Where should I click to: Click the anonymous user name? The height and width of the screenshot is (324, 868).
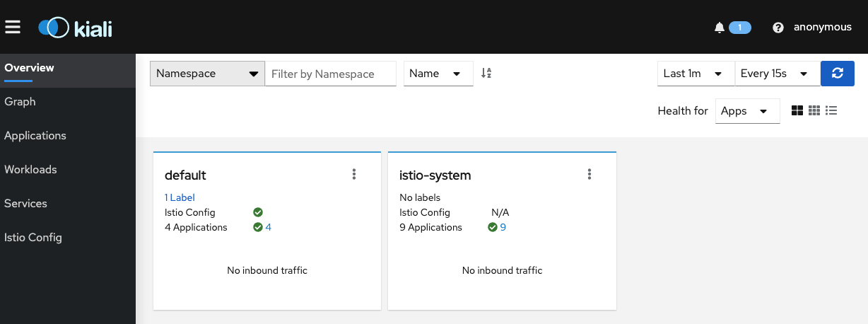(x=823, y=27)
